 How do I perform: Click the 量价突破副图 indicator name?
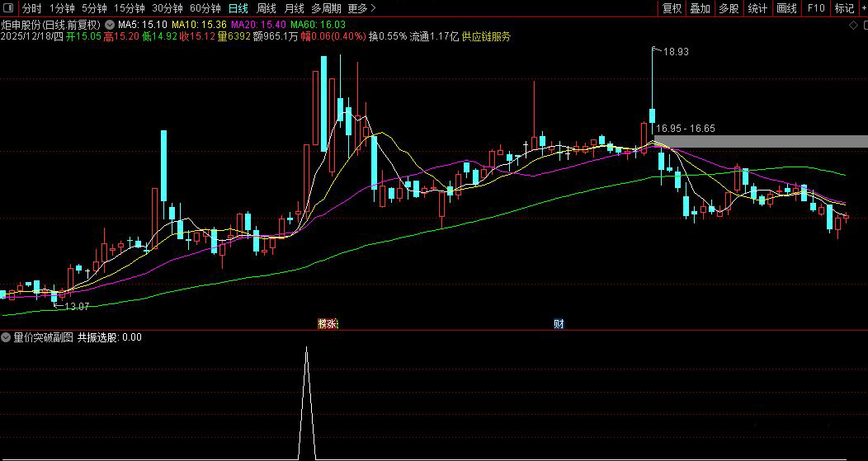(x=43, y=337)
